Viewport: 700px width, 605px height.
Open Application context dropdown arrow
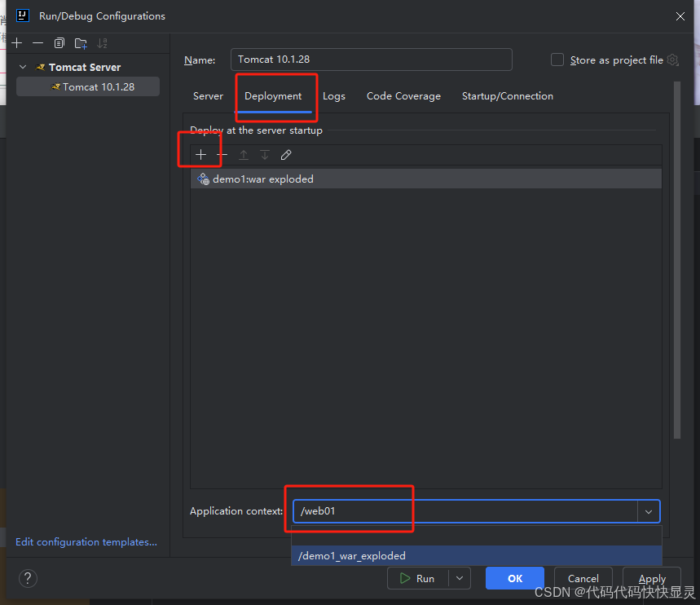pos(649,511)
